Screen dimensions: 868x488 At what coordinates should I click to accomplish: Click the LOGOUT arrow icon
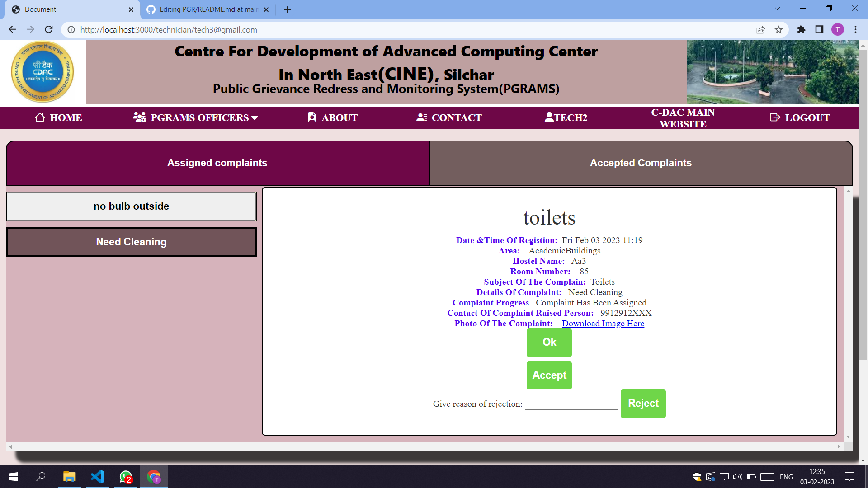pyautogui.click(x=775, y=117)
